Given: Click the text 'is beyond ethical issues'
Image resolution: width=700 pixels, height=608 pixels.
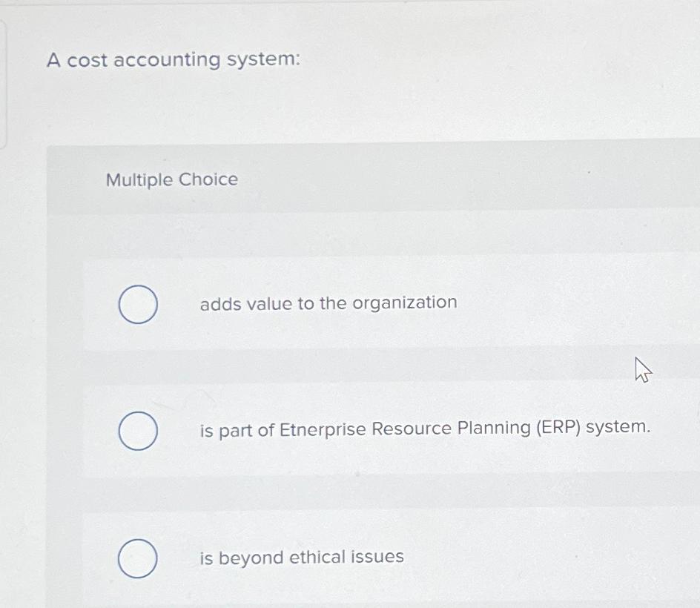Looking at the screenshot, I should tap(300, 558).
